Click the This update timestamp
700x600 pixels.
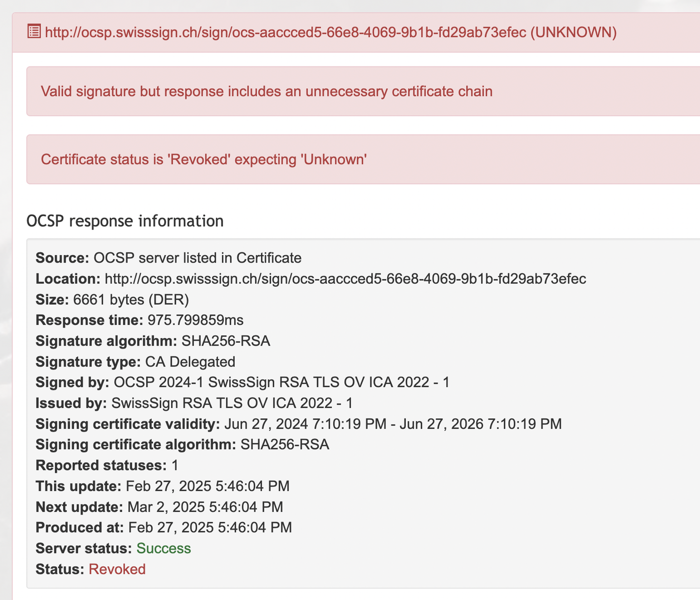pos(208,486)
